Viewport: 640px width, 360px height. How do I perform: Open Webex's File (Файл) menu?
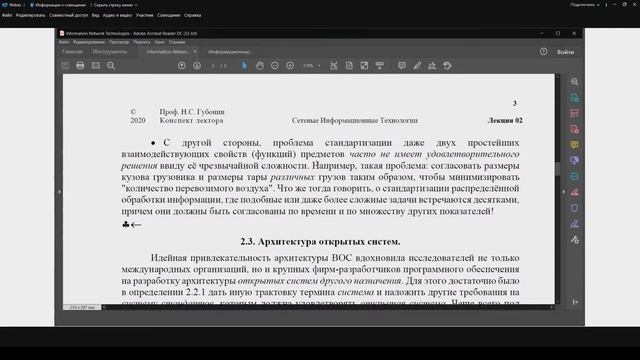(x=7, y=15)
